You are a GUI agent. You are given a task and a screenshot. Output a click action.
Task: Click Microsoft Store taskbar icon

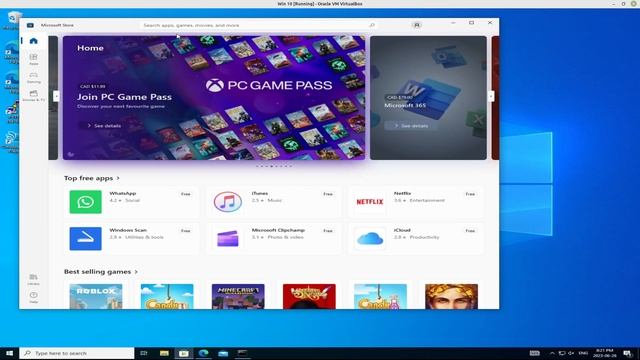(x=184, y=353)
